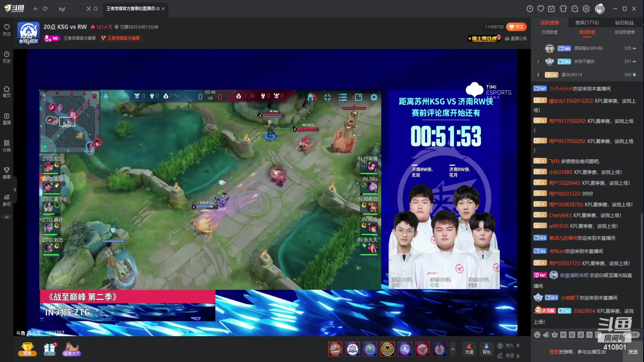Viewport: 644px width, 362px height.
Task: Open emoji picker in chat toolbar
Action: 537,335
